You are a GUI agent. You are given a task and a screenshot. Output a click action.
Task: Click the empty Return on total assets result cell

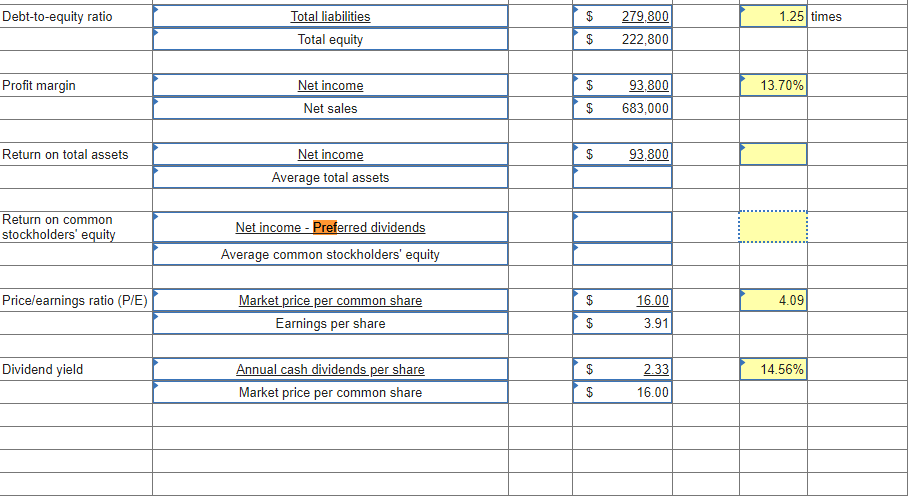pyautogui.click(x=773, y=154)
